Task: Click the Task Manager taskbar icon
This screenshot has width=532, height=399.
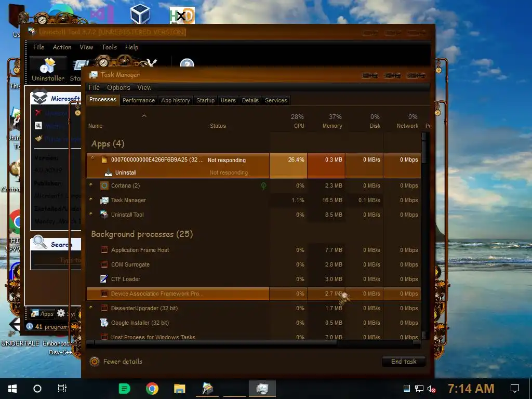Action: pyautogui.click(x=262, y=389)
